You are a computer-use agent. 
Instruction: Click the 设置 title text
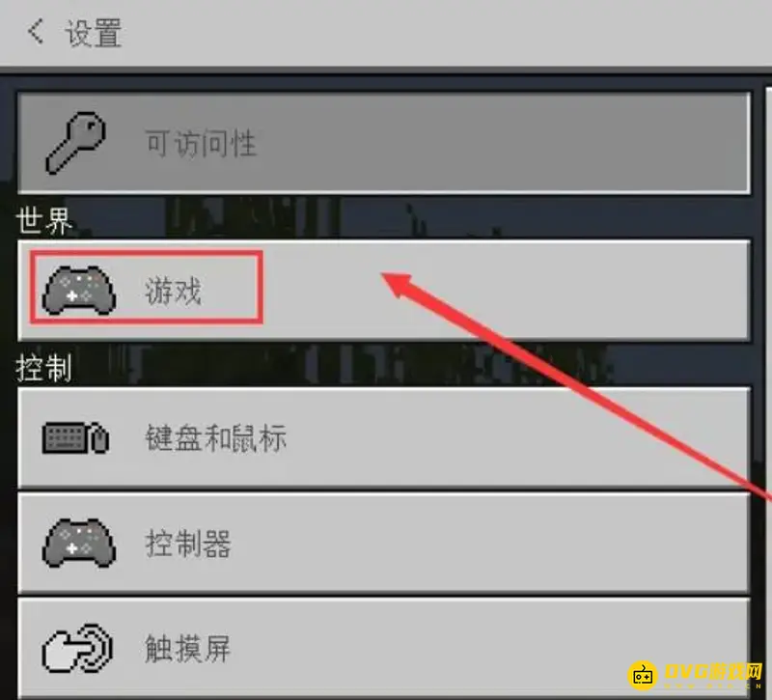pyautogui.click(x=94, y=33)
